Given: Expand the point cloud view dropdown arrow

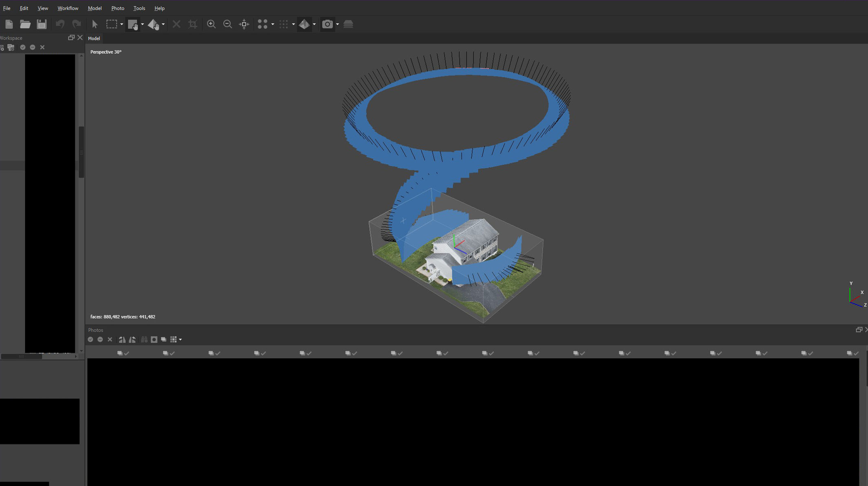Looking at the screenshot, I should click(273, 24).
